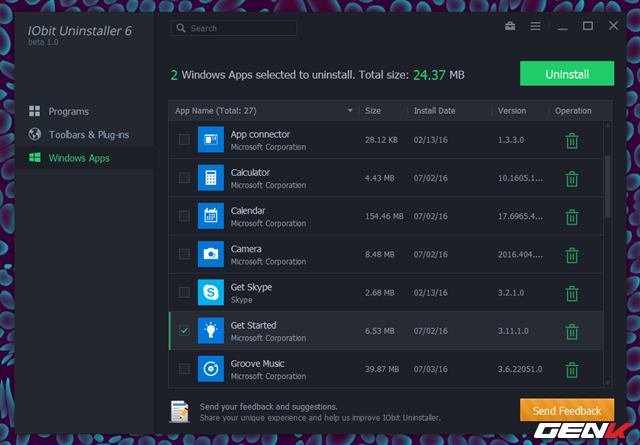Image resolution: width=640 pixels, height=445 pixels.
Task: Uninstall Groove Music with trash icon
Action: pyautogui.click(x=572, y=369)
